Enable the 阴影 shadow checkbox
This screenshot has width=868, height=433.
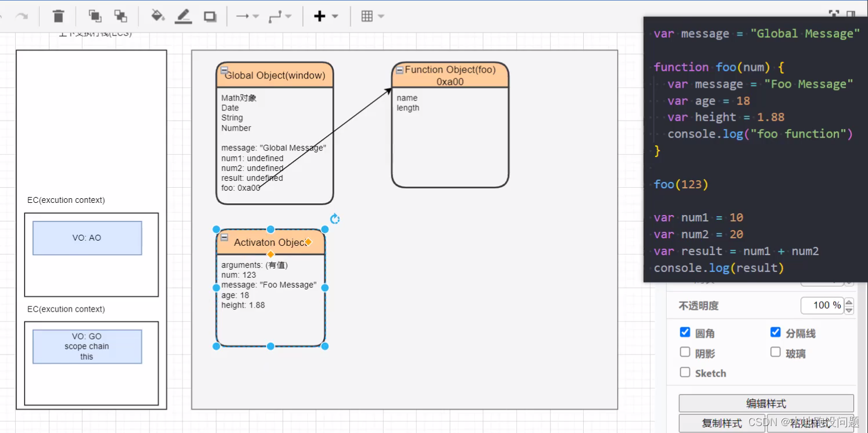[685, 352]
